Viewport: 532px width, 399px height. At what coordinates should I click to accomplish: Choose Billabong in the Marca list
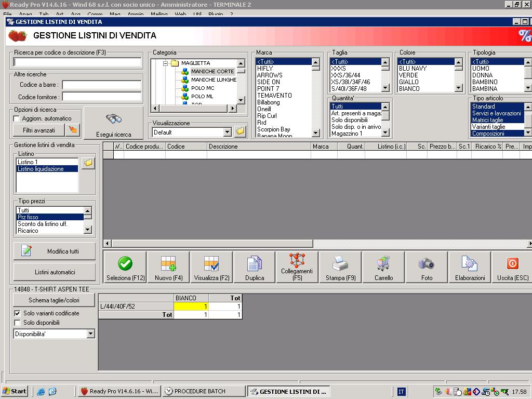pos(268,102)
